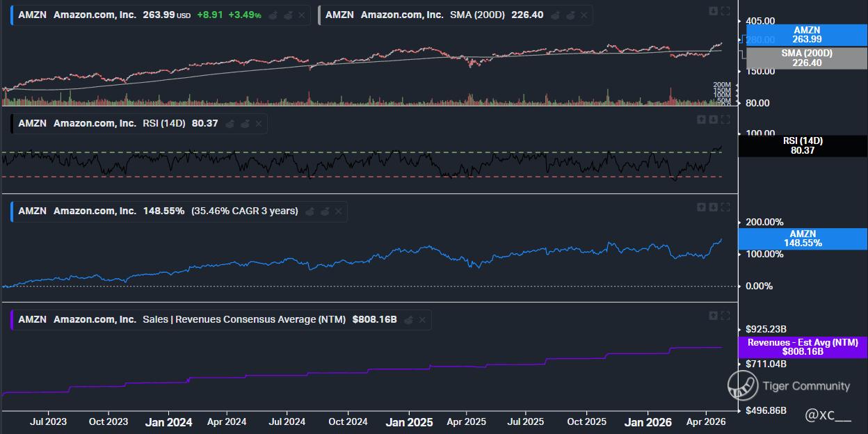Click the blue color bar of the AMZN price legend
This screenshot has height=434, width=868.
(12, 15)
